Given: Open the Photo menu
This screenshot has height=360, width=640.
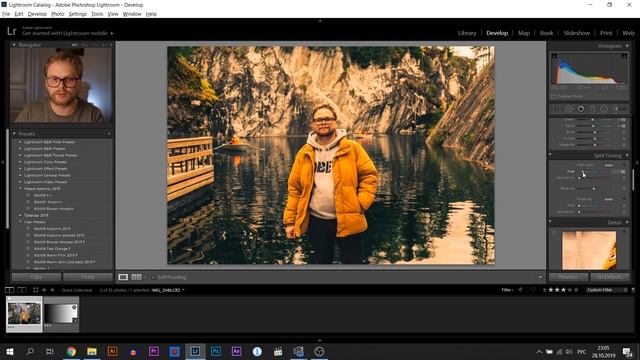Looking at the screenshot, I should [58, 14].
